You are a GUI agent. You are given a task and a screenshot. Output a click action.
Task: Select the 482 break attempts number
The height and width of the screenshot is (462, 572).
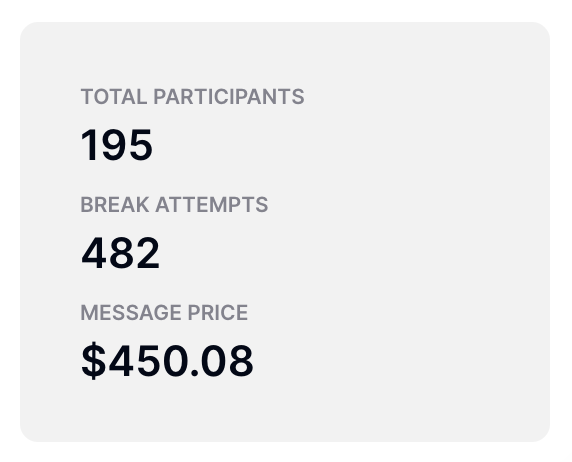coord(120,253)
